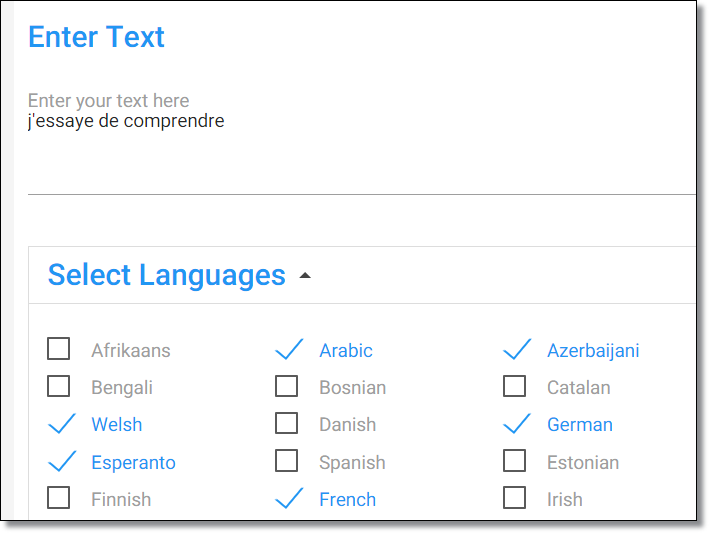The image size is (709, 533).
Task: Collapse the Select Languages arrow
Action: pos(305,276)
